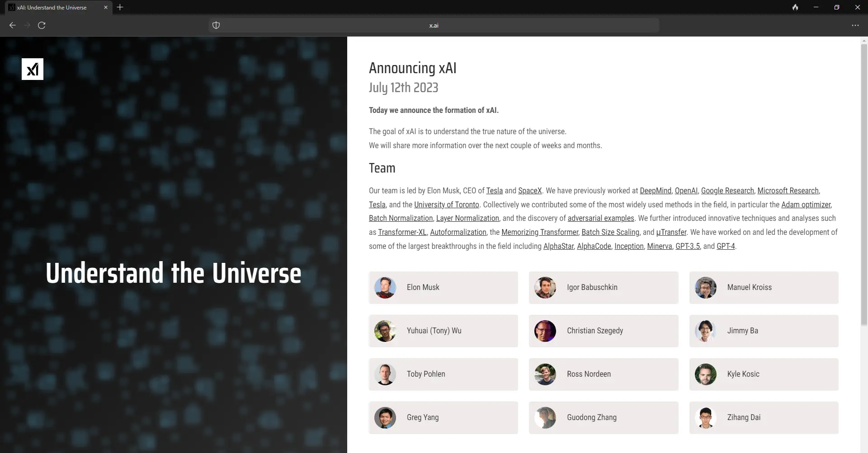Viewport: 868px width, 453px height.
Task: Follow the AlphaCode link
Action: (x=594, y=246)
